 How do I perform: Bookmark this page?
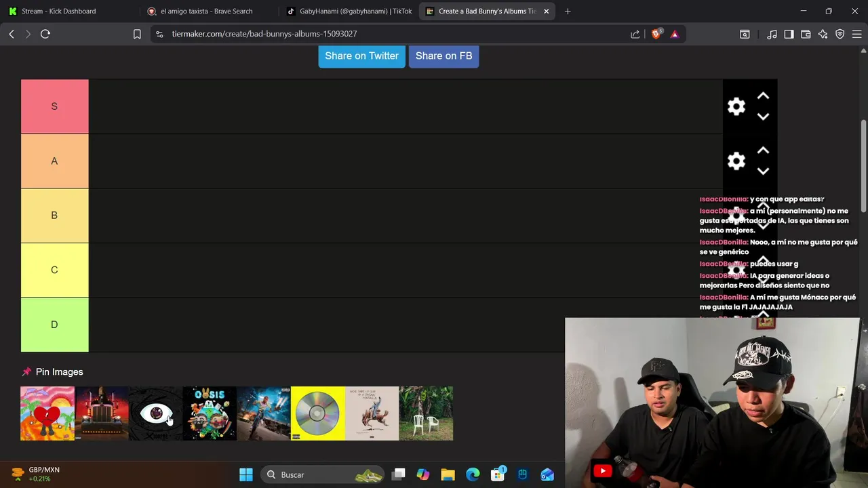[137, 34]
